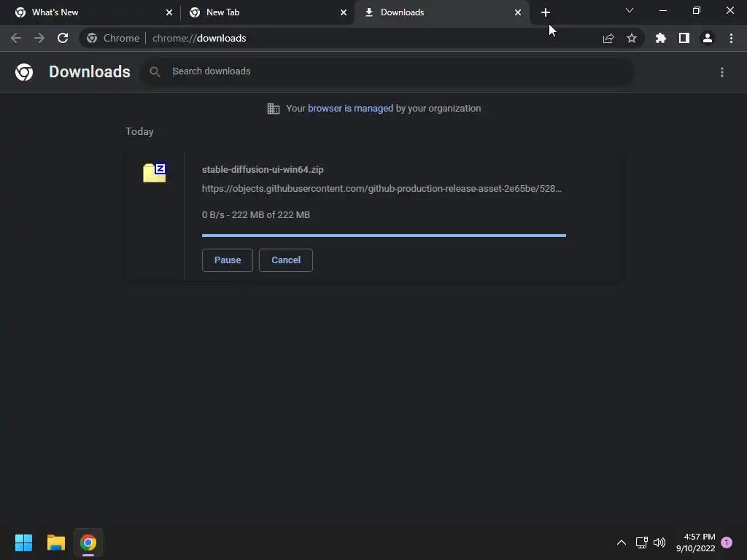Close the Downloads tab
Viewport: 747px width, 560px height.
point(518,12)
